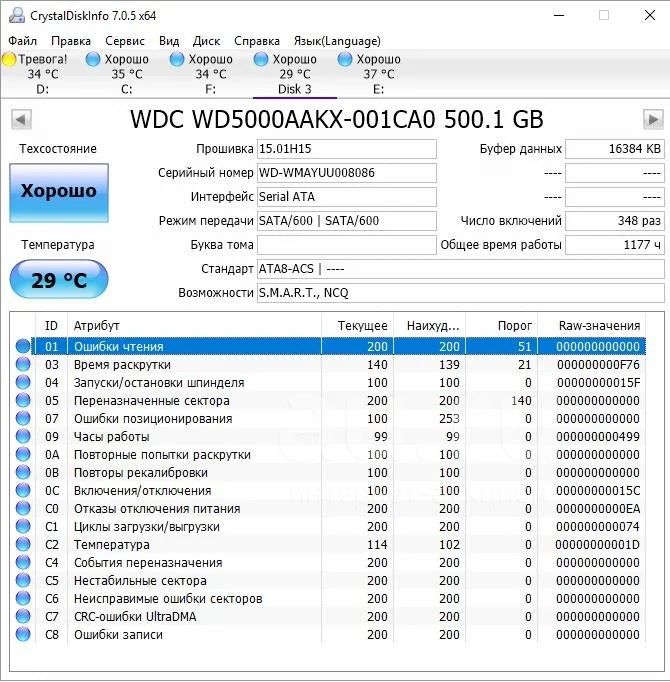Click status orb of attribute 09
Image resolution: width=670 pixels, height=682 pixels.
click(23, 436)
